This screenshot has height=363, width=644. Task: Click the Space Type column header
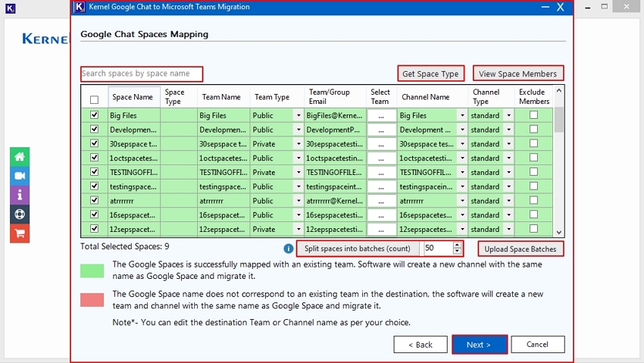(179, 97)
